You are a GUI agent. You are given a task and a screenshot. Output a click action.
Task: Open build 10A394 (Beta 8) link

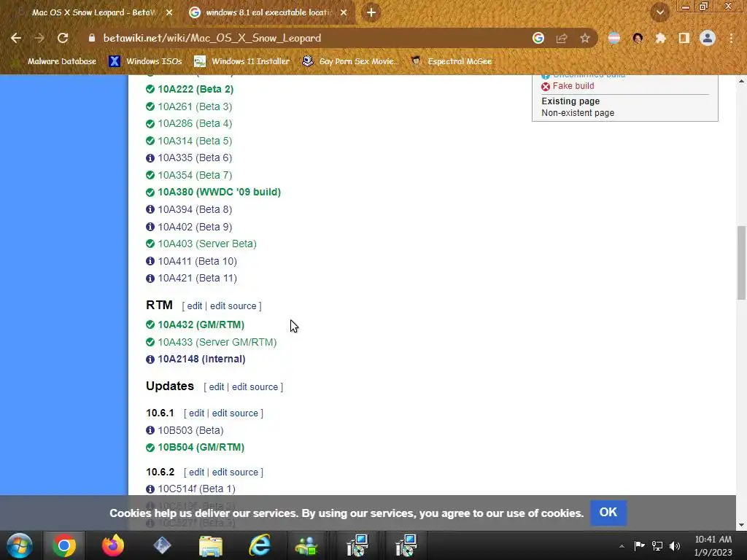pyautogui.click(x=195, y=209)
